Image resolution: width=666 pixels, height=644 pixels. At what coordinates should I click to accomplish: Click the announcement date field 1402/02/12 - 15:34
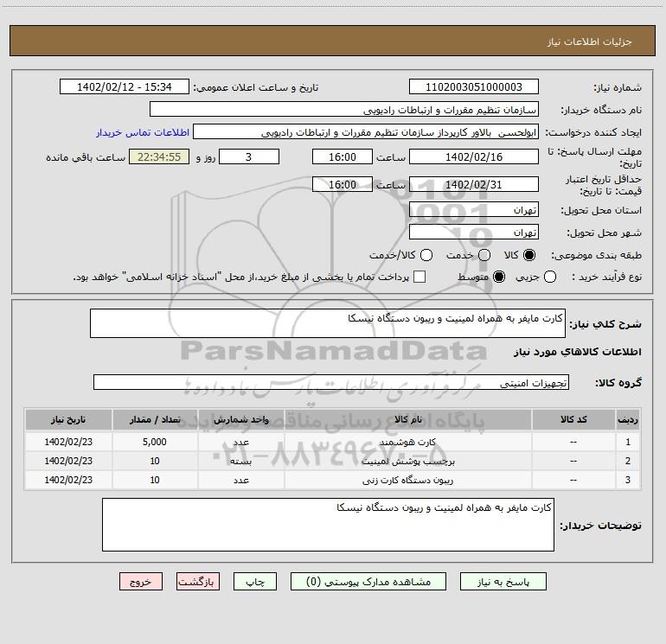click(x=125, y=86)
